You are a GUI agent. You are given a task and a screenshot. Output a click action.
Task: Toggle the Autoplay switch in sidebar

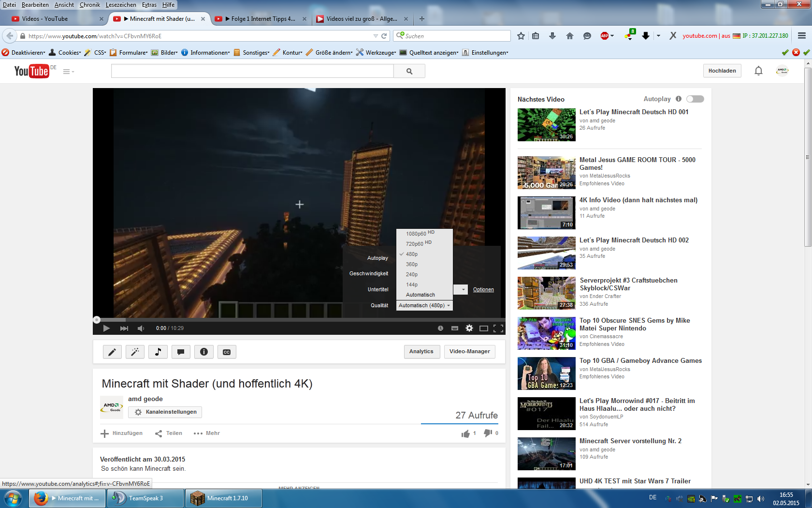(695, 99)
